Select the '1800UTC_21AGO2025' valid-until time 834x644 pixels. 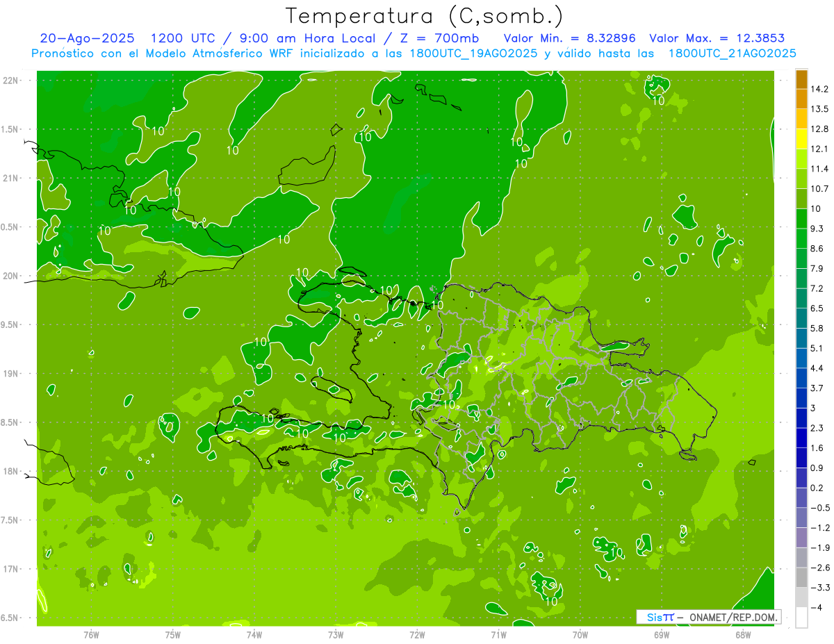click(x=732, y=53)
